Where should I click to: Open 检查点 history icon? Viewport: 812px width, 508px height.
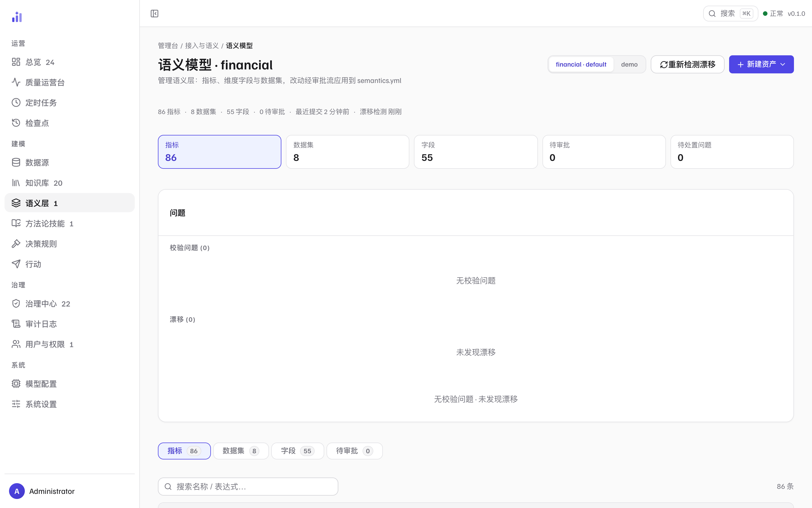point(16,123)
